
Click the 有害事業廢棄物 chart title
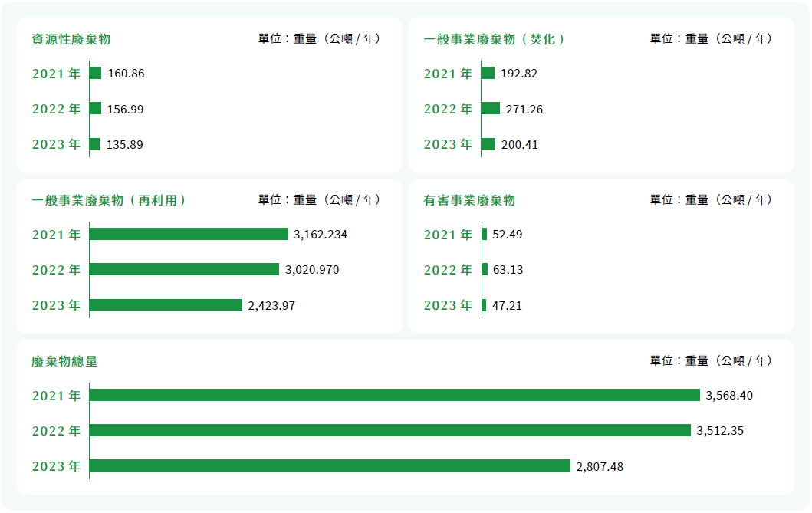click(469, 200)
